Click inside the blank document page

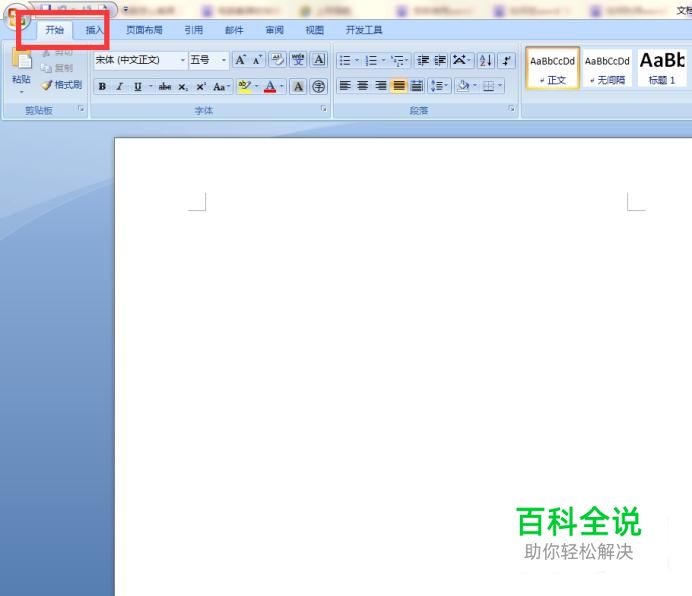pos(403,366)
